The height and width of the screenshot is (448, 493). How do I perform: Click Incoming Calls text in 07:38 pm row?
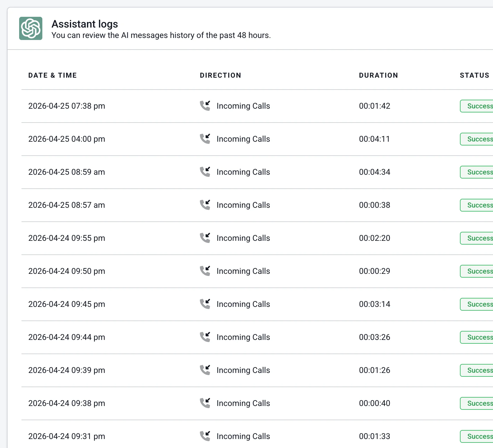coord(243,106)
